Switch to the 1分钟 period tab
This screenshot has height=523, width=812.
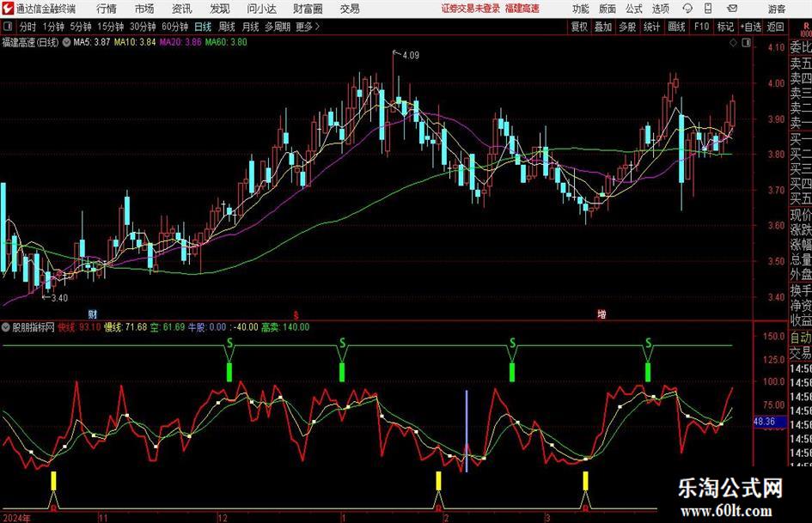(53, 27)
